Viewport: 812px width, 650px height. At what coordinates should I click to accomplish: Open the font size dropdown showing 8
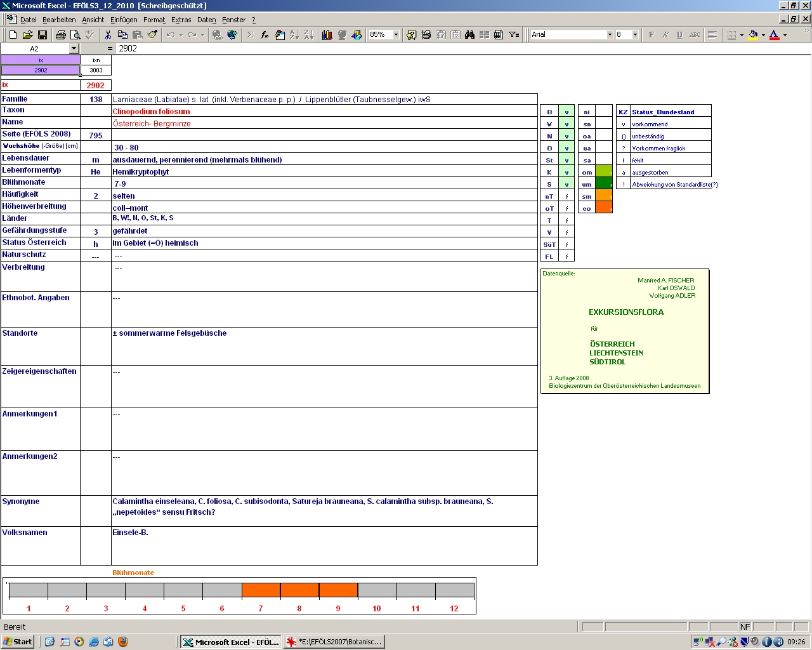click(635, 35)
